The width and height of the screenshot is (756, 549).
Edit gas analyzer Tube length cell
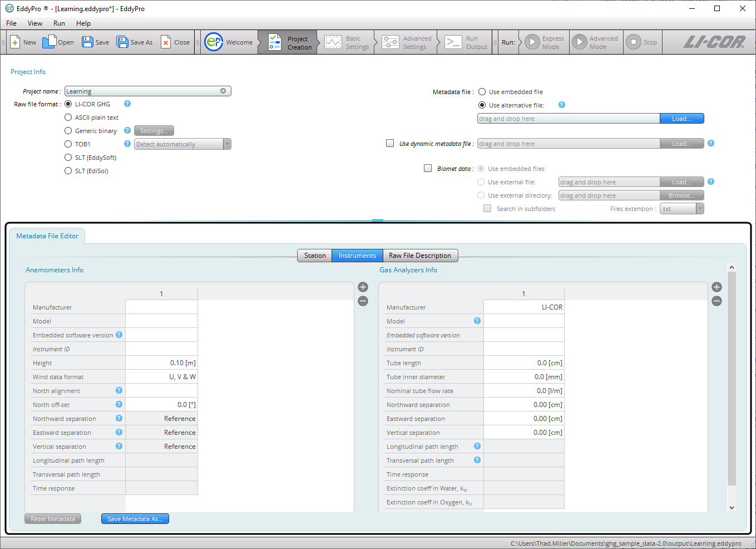tap(523, 363)
